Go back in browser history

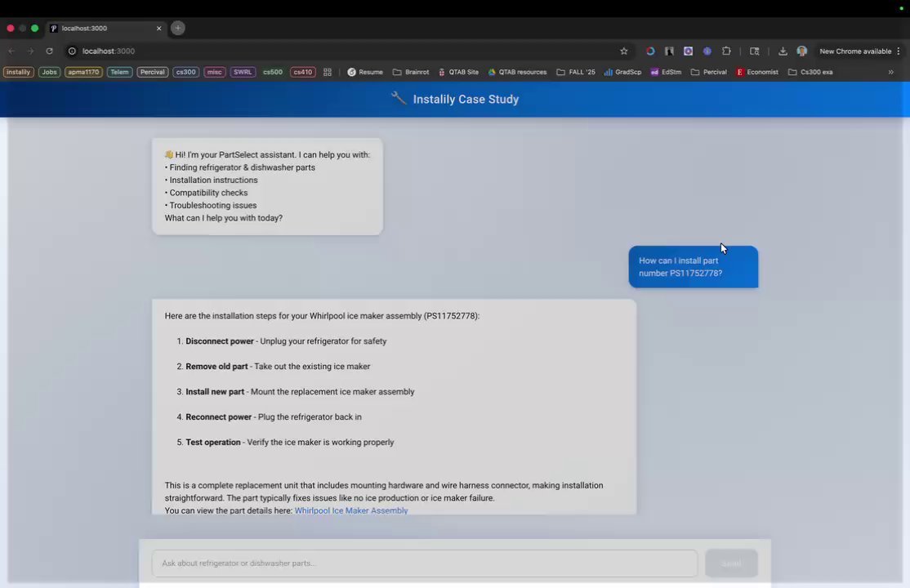coord(11,51)
